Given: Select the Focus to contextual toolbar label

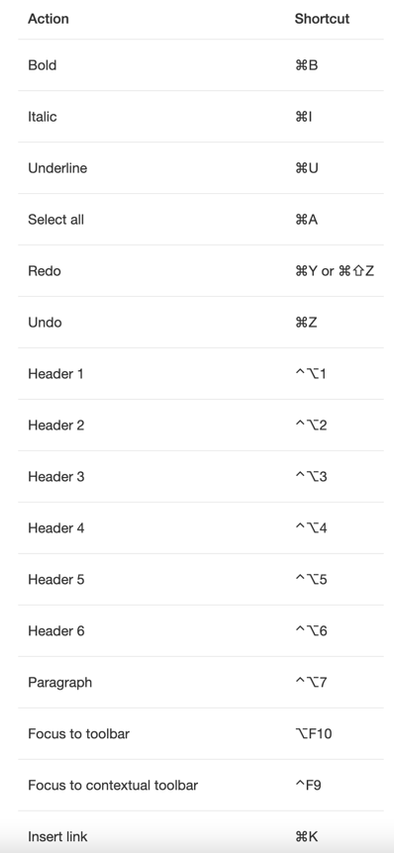Looking at the screenshot, I should coord(113,785).
